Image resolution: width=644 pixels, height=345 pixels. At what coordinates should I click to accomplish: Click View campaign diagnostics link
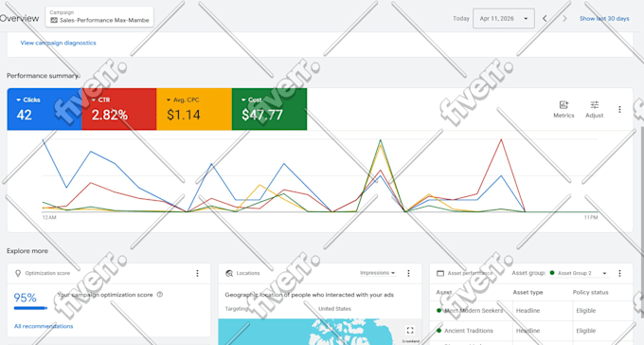59,43
